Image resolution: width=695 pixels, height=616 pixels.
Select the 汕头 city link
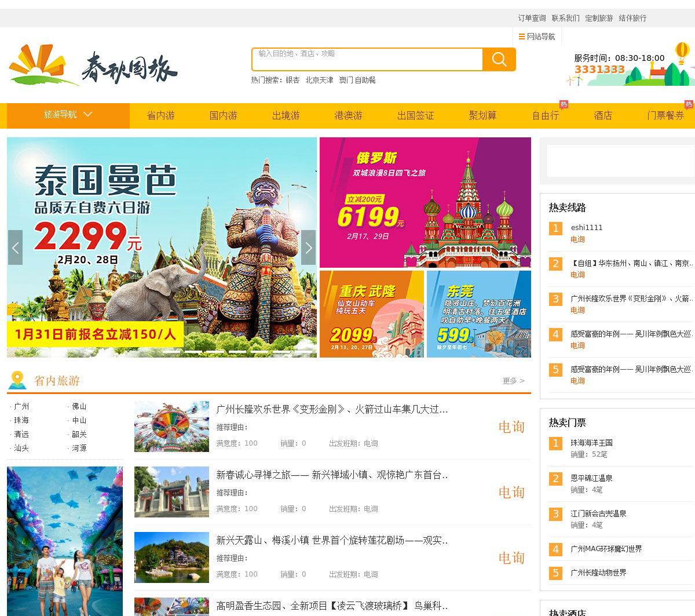[21, 448]
